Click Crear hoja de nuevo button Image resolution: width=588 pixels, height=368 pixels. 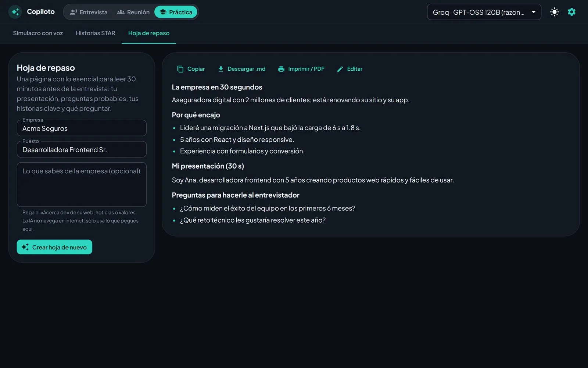tap(54, 247)
